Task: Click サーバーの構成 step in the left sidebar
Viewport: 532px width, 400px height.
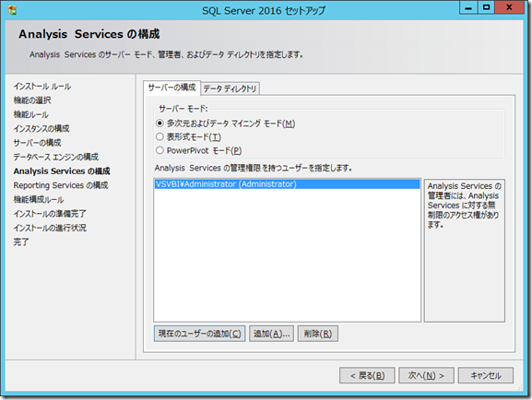Action: (37, 143)
